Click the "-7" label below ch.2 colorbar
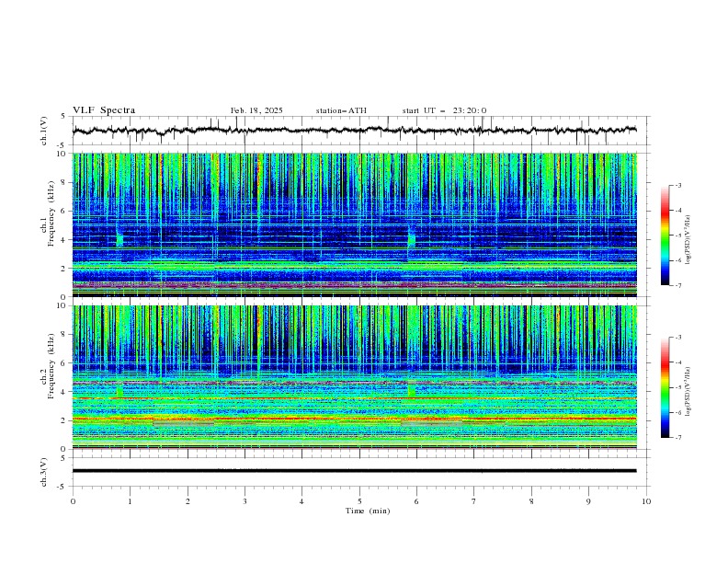Image resolution: width=728 pixels, height=563 pixels. point(677,438)
